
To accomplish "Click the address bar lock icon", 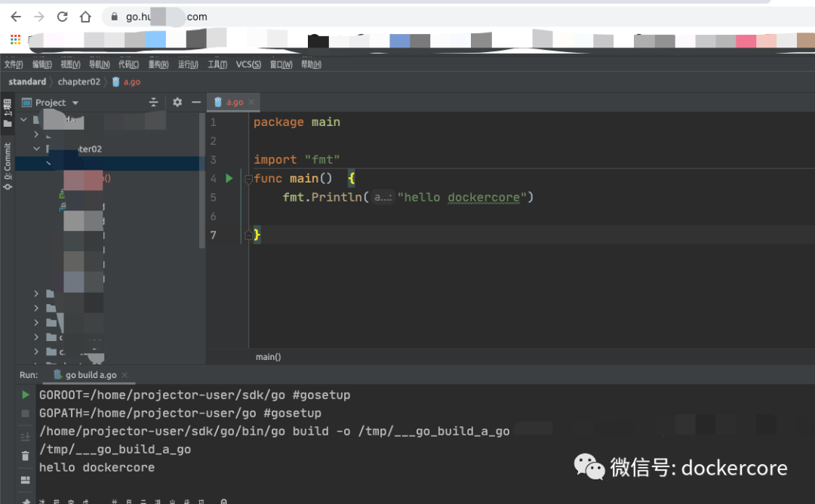I will point(115,17).
